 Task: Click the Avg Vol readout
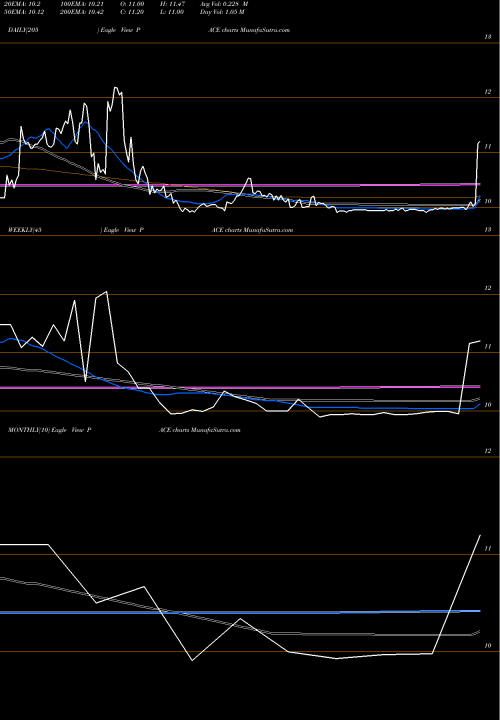coord(224,4)
